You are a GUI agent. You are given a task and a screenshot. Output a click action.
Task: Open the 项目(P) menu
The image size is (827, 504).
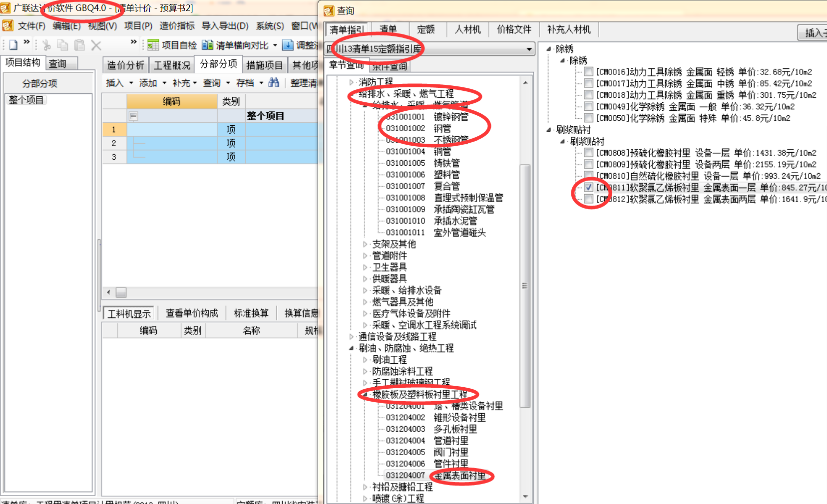138,26
